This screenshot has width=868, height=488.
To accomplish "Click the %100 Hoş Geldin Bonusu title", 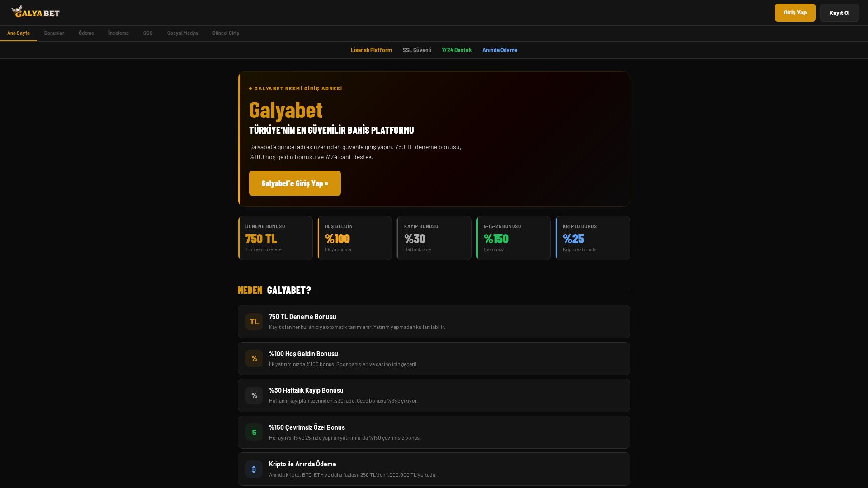I will pyautogui.click(x=303, y=354).
